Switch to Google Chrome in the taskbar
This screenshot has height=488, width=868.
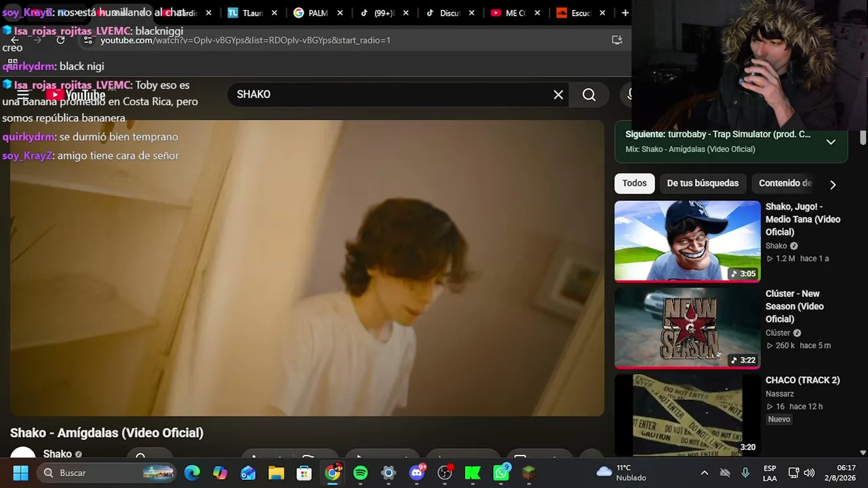pyautogui.click(x=332, y=472)
